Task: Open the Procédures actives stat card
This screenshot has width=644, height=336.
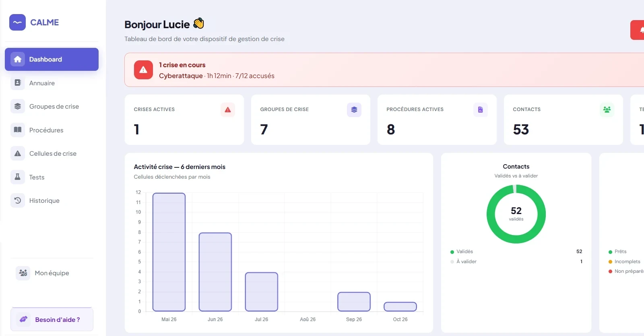Action: point(437,120)
